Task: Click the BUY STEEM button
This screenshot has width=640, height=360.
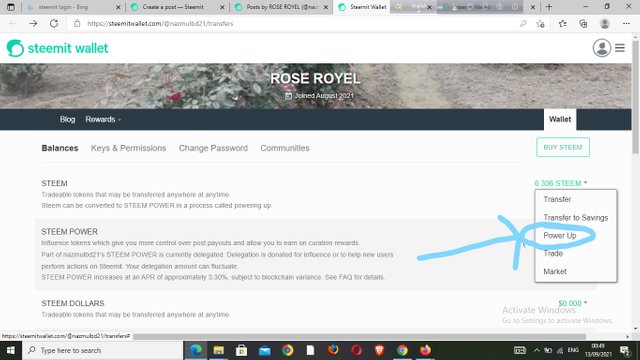Action: [x=563, y=147]
